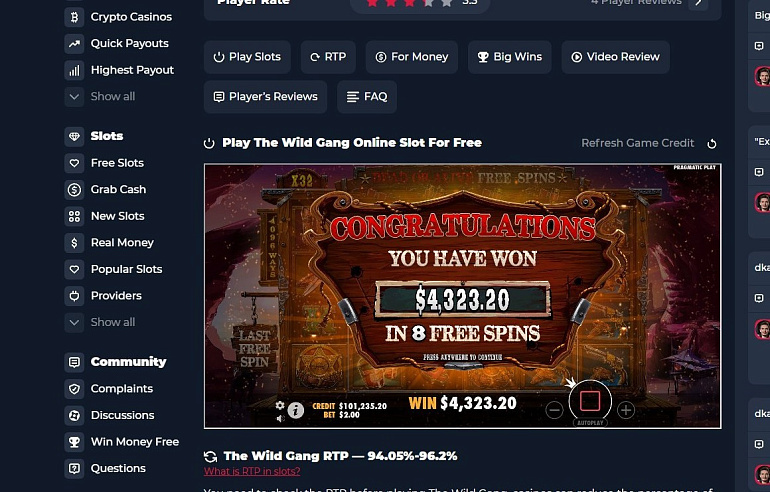
Task: Mute the slot game sound
Action: [280, 418]
